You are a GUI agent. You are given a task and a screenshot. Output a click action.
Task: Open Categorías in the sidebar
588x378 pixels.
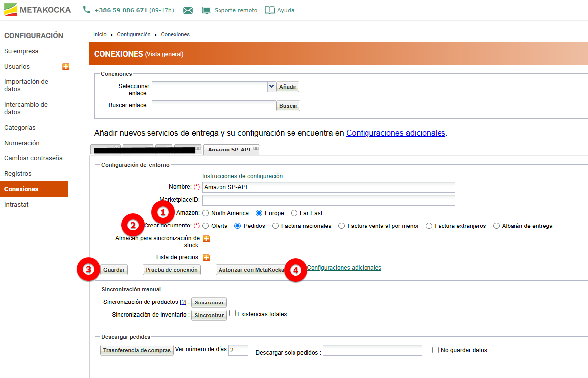click(x=20, y=128)
